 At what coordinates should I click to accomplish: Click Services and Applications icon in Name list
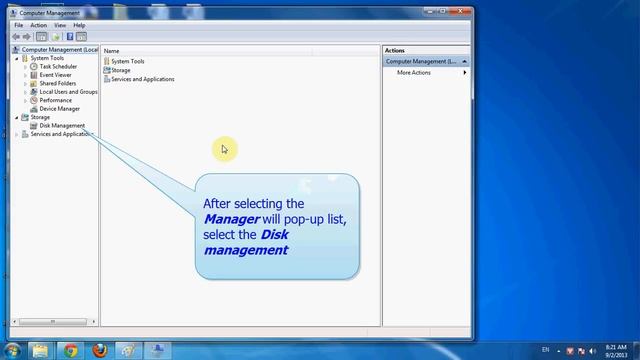pyautogui.click(x=107, y=79)
